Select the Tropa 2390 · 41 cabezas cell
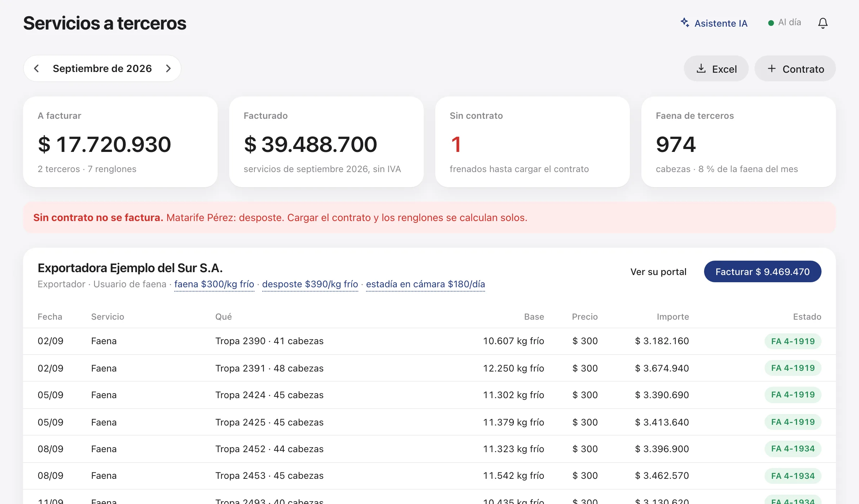Screen dimensions: 859x504 pyautogui.click(x=269, y=341)
